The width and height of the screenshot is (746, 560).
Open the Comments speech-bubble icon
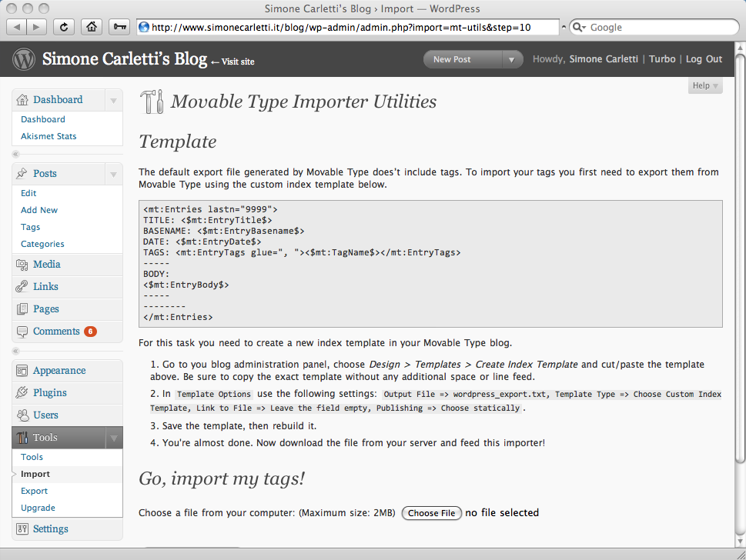(24, 331)
